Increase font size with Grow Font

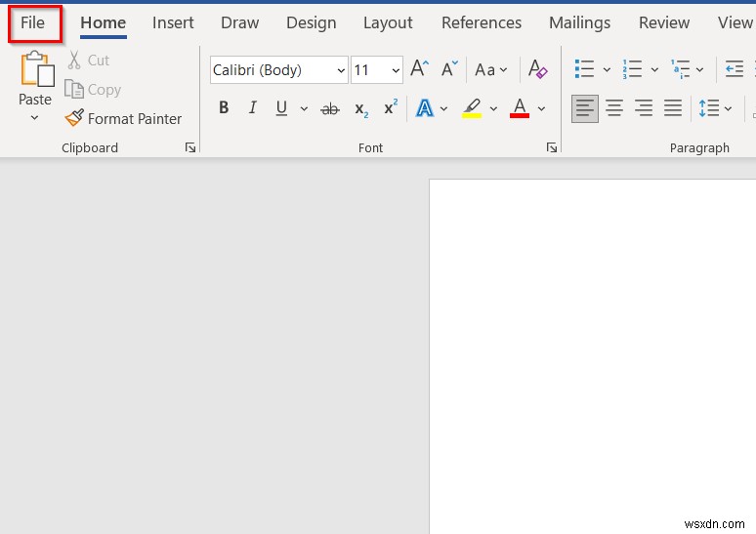tap(419, 69)
